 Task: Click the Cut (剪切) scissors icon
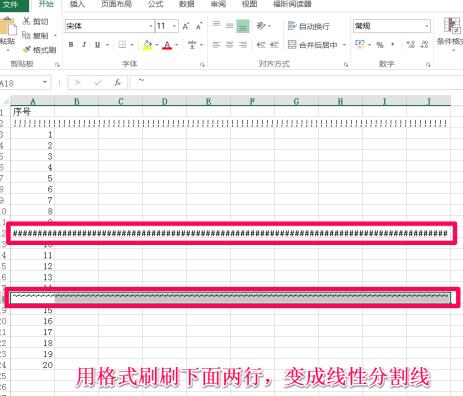click(x=27, y=21)
